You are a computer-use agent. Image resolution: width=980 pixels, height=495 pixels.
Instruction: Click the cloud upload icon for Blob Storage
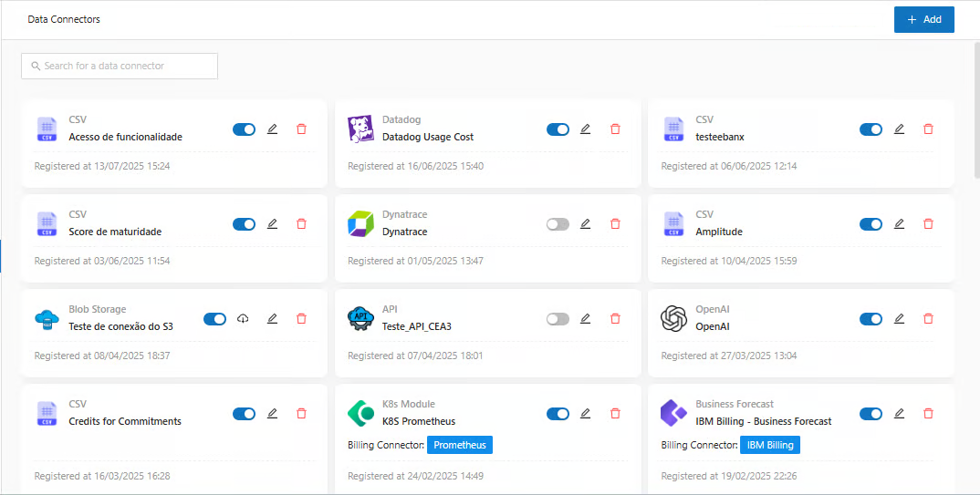click(x=243, y=319)
